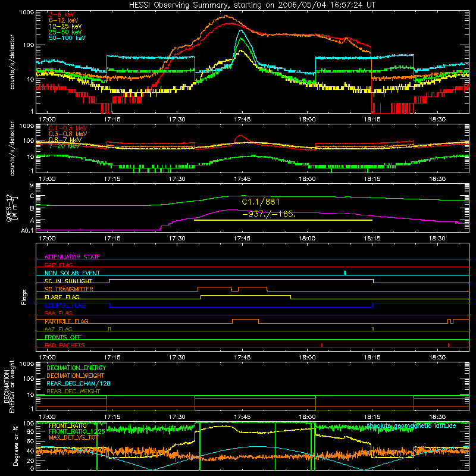Click the blue ECLIPSE_FLAG label

65,305
